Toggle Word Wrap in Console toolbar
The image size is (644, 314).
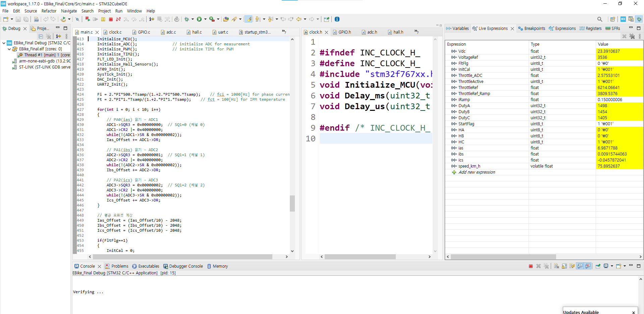[572, 266]
